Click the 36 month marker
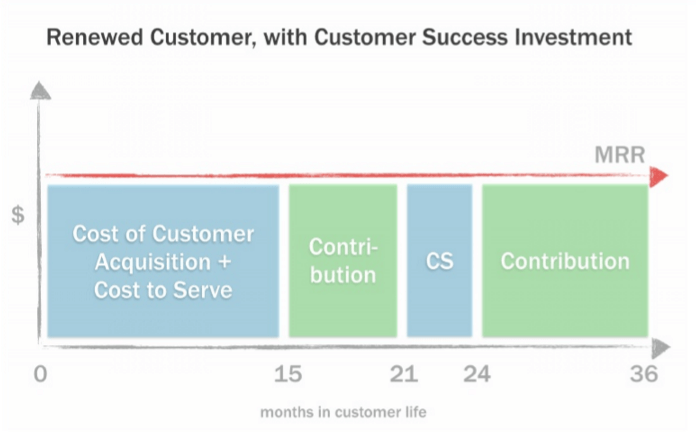 [644, 374]
